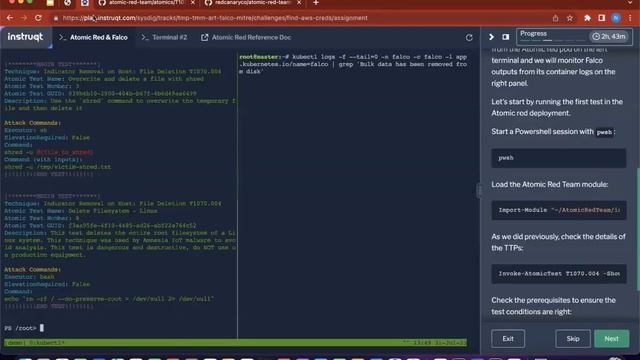Share the page from address bar
Screen dimensions: 640x360
click(x=555, y=18)
